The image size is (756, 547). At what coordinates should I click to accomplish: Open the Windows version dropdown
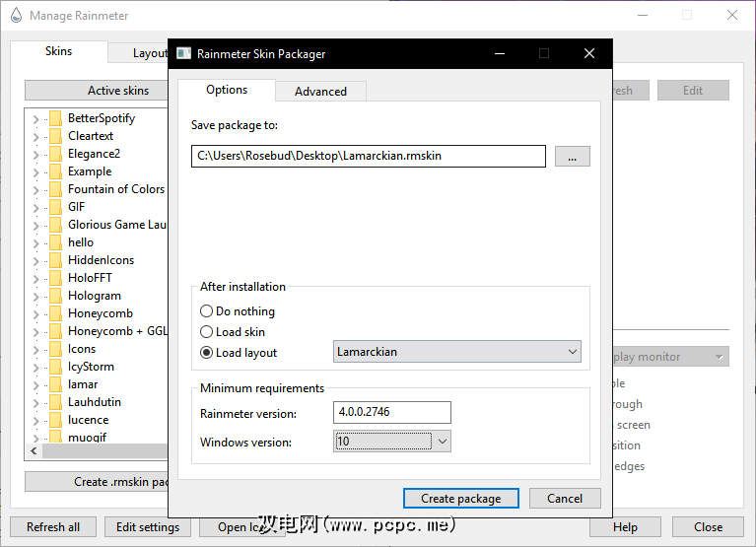(392, 442)
